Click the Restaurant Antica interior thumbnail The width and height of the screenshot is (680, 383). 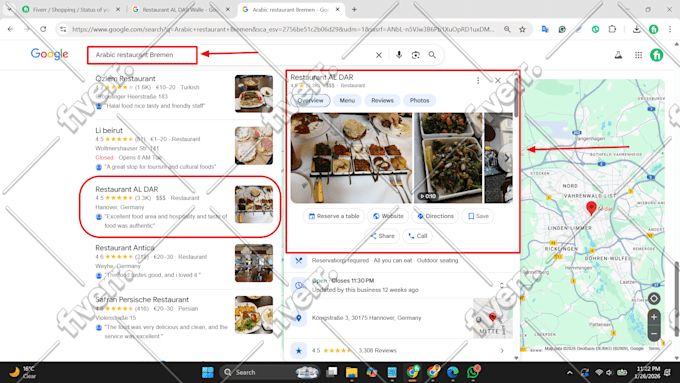[254, 263]
